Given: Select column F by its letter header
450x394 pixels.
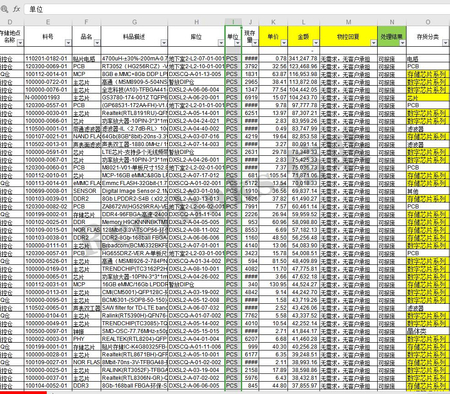Looking at the screenshot, I should (x=86, y=22).
